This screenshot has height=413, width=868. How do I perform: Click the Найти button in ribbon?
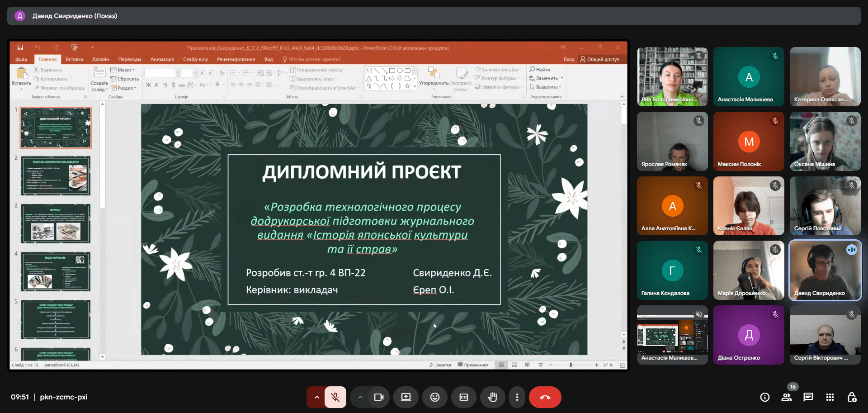point(540,70)
